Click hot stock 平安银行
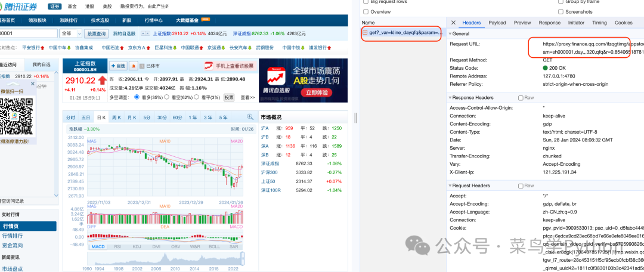 point(31,48)
